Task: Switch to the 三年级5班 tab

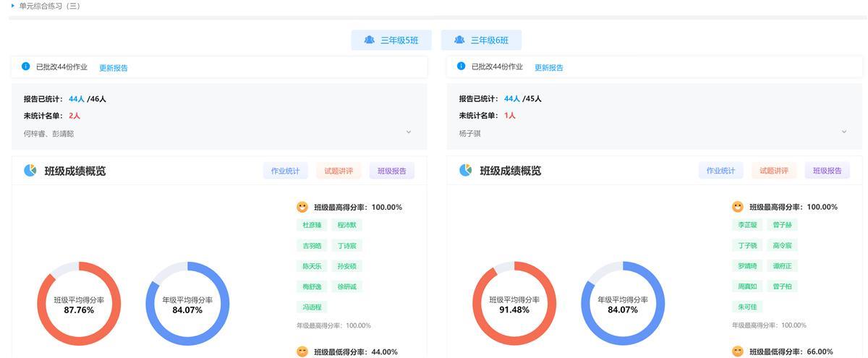Action: [391, 41]
